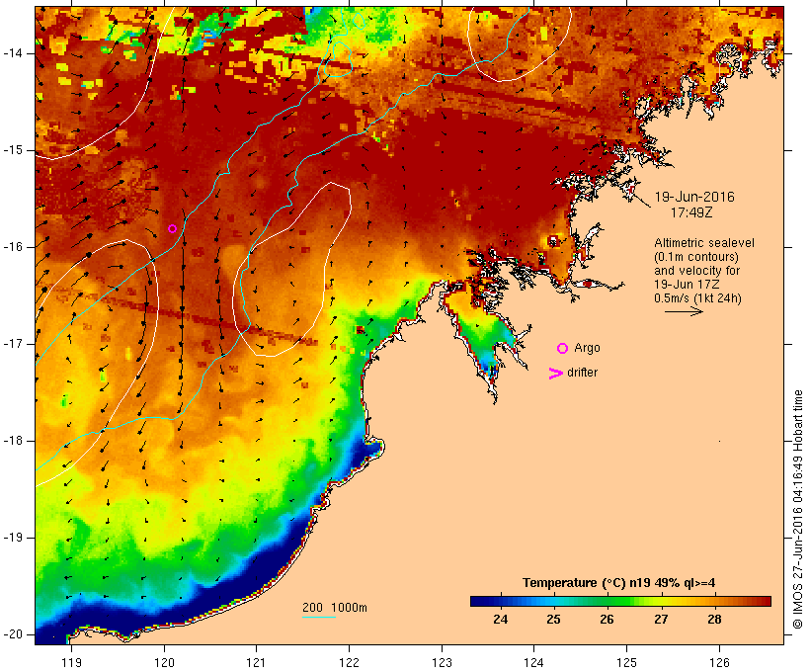The width and height of the screenshot is (810, 672).
Task: Click the latitude axis label -17
Action: pos(13,344)
